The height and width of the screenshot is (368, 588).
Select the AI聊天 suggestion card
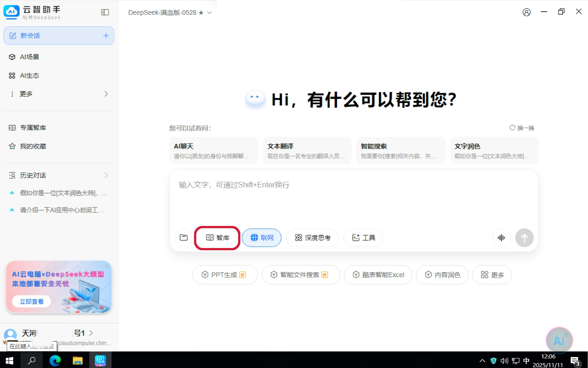(214, 151)
